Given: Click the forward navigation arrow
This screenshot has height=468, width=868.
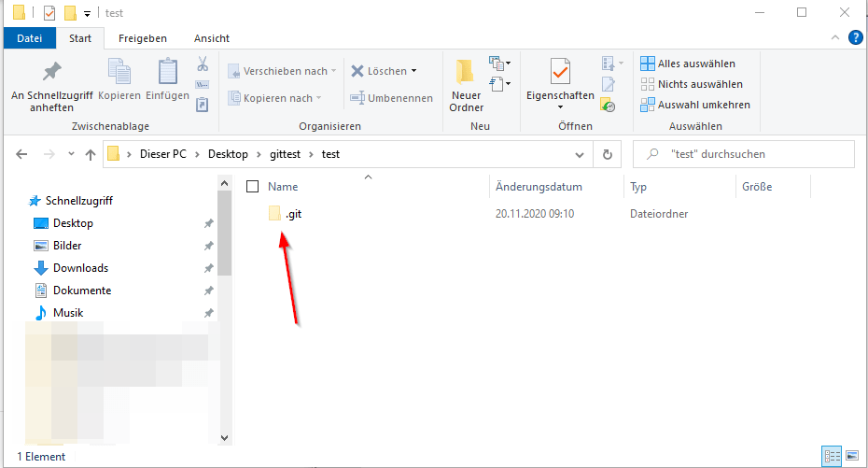Looking at the screenshot, I should 49,154.
